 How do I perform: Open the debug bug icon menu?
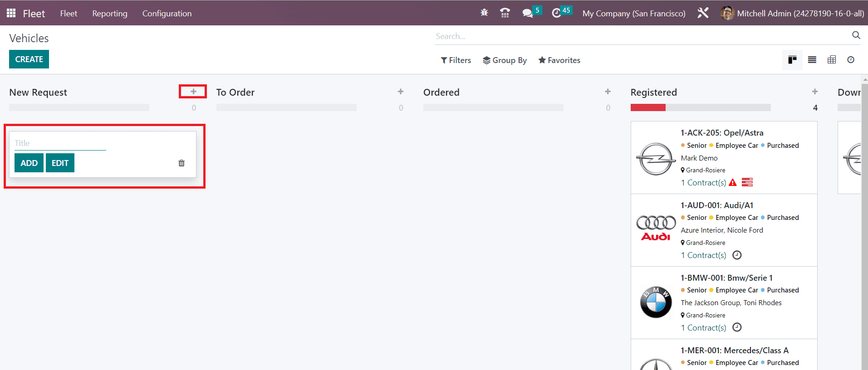point(484,13)
